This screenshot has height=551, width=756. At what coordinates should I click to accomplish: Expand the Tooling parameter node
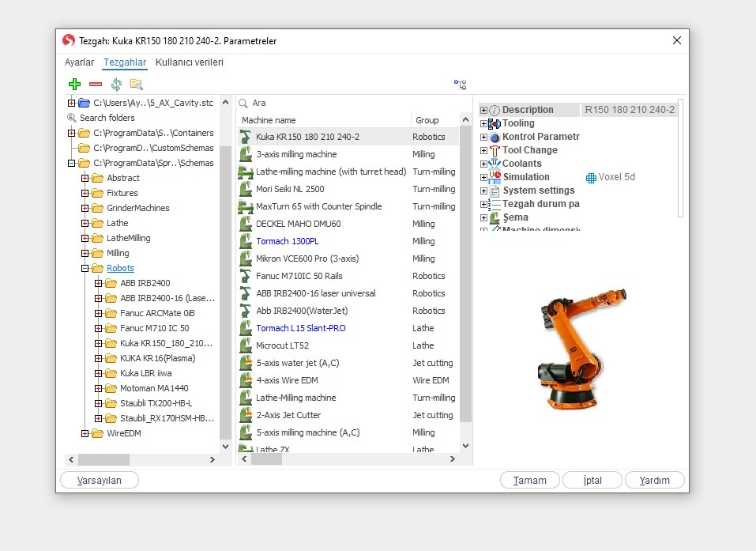483,123
